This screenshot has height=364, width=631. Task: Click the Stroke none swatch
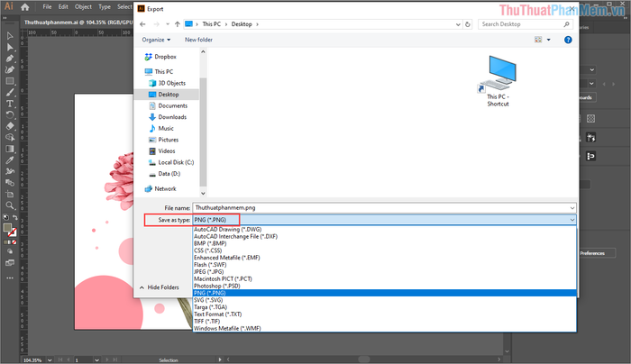point(13,232)
